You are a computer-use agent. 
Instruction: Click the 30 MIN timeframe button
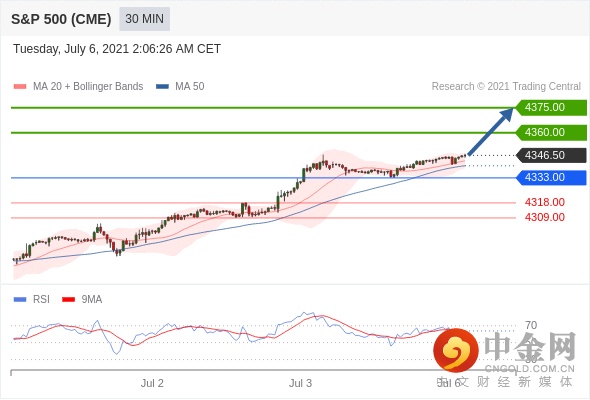tap(144, 19)
